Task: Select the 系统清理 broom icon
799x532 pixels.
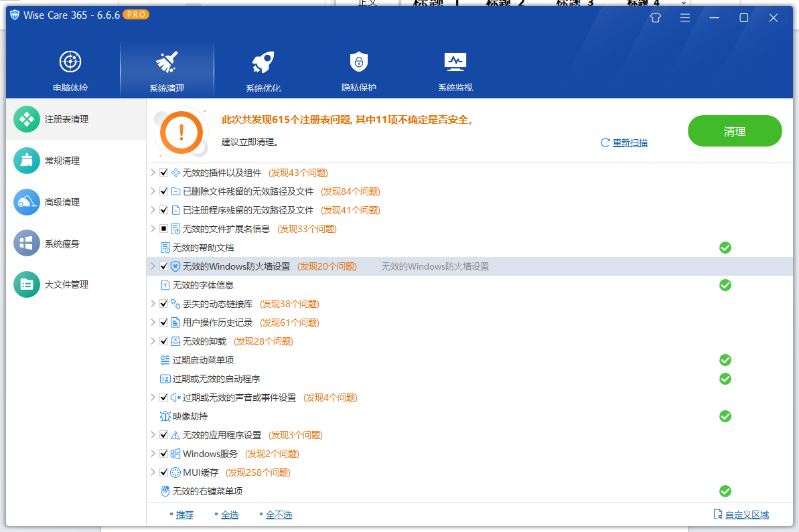Action: [167, 62]
